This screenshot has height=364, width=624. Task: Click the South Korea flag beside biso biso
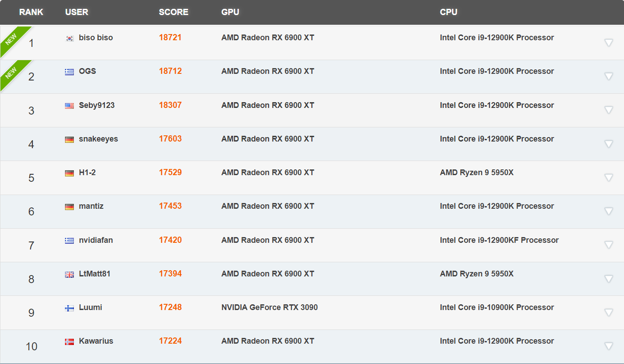coord(69,38)
